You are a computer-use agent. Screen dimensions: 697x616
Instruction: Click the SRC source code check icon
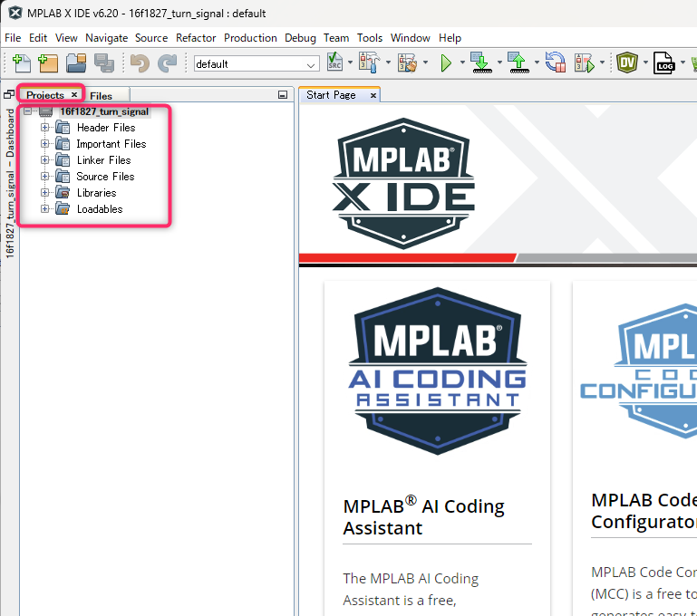(x=334, y=63)
